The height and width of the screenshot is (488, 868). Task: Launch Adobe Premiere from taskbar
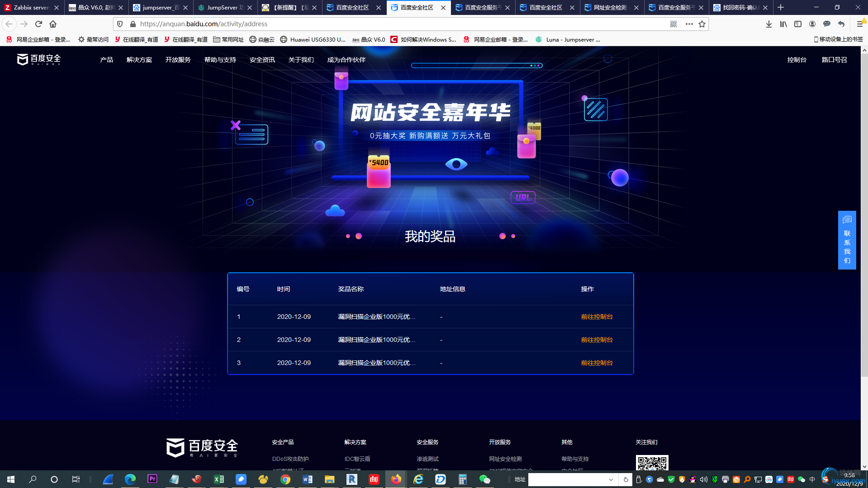click(152, 479)
